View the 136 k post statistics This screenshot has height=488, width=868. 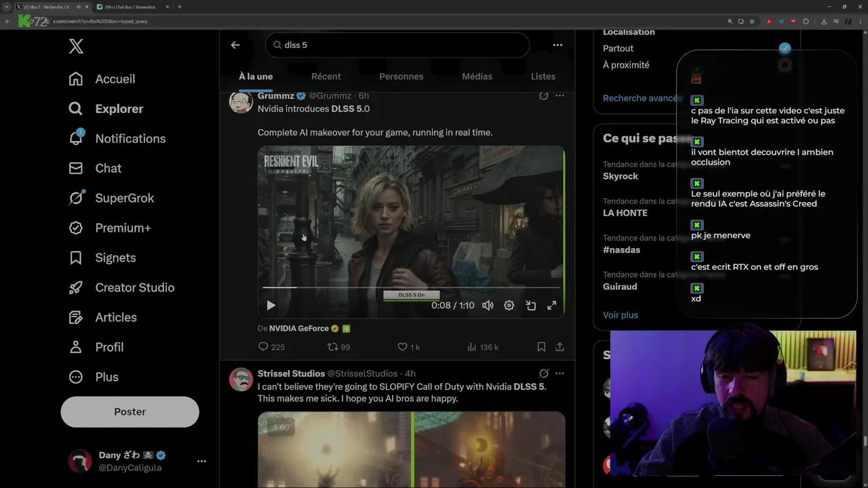coord(483,347)
